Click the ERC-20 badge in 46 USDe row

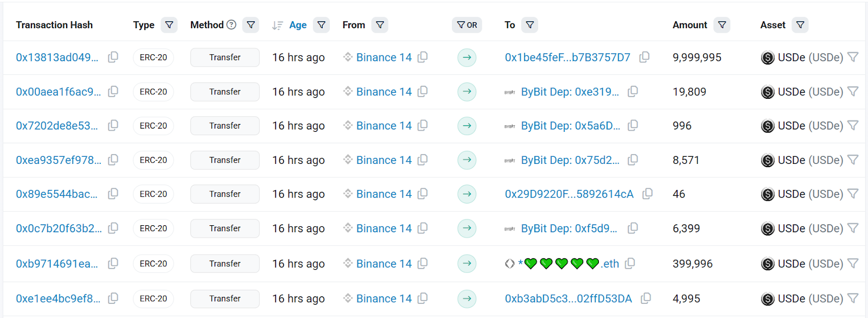(153, 194)
